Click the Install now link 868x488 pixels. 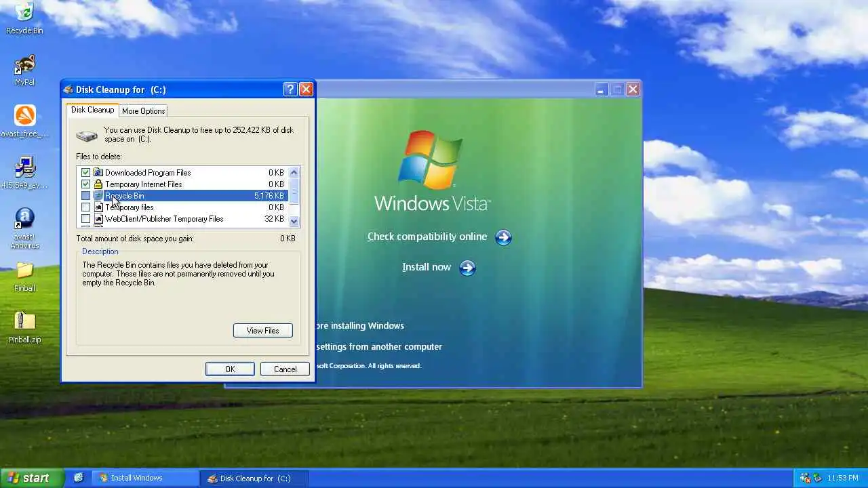coord(427,267)
